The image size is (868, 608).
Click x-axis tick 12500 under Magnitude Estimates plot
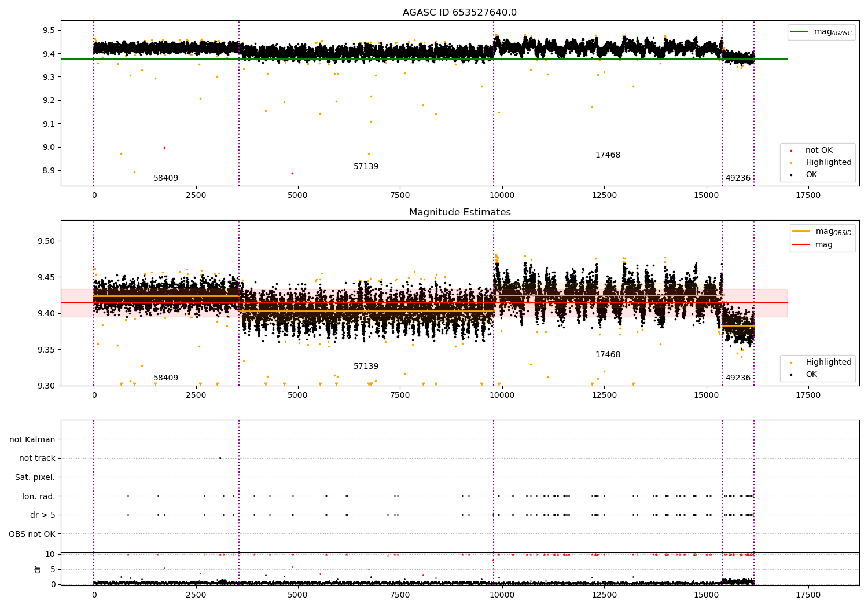[x=604, y=395]
